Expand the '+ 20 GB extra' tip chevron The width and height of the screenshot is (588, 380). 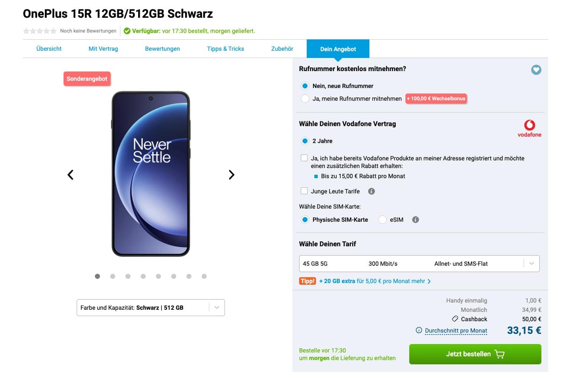tap(429, 281)
